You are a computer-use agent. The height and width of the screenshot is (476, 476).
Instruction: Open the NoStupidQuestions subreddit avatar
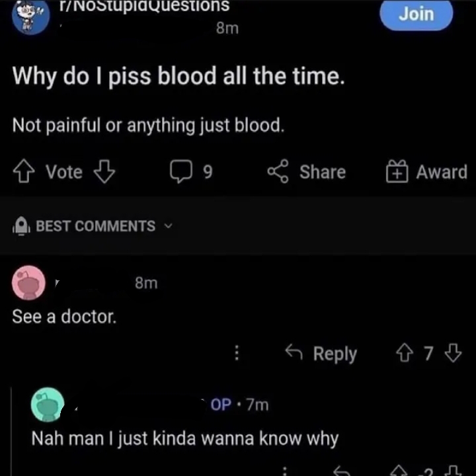pos(30,17)
